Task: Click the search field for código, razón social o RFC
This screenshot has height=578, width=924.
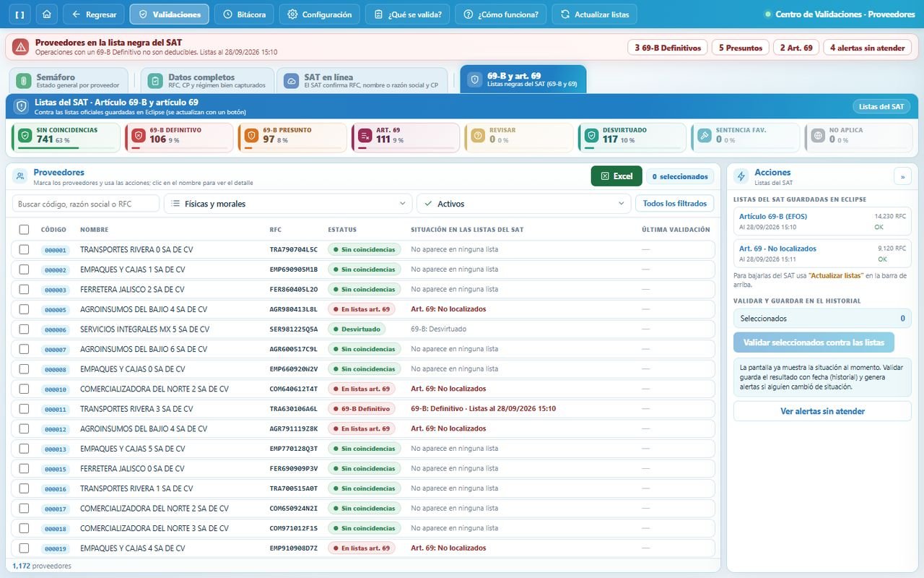Action: [86, 204]
